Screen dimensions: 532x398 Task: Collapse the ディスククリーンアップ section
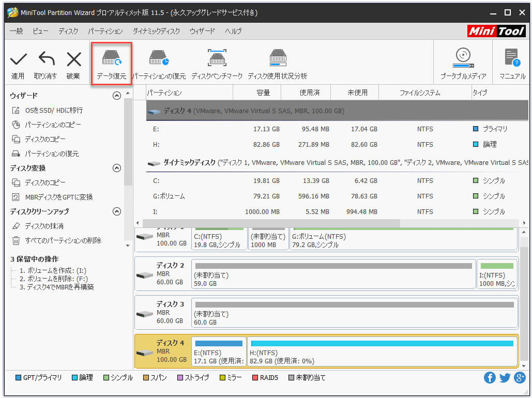point(117,211)
